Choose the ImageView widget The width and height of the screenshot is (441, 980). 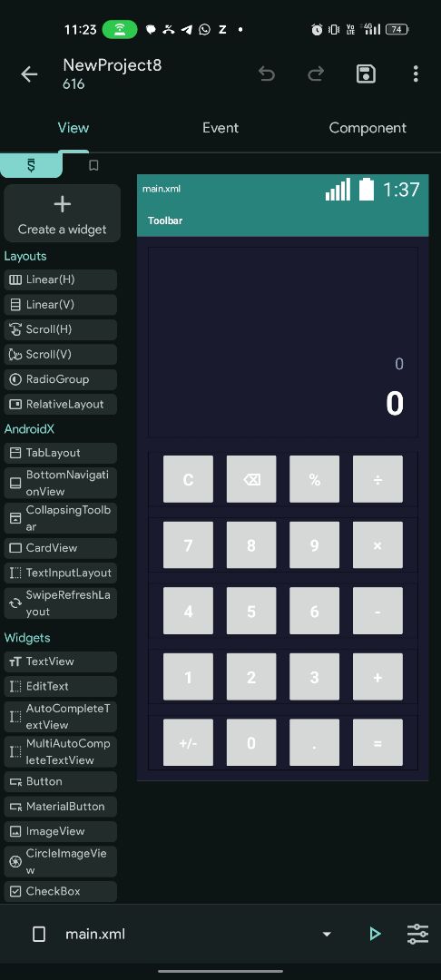point(61,831)
